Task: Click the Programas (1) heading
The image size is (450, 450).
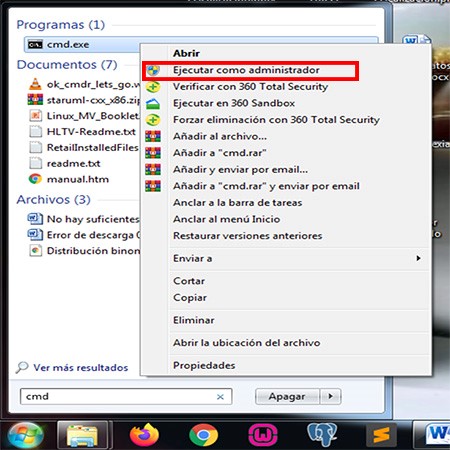Action: 61,25
